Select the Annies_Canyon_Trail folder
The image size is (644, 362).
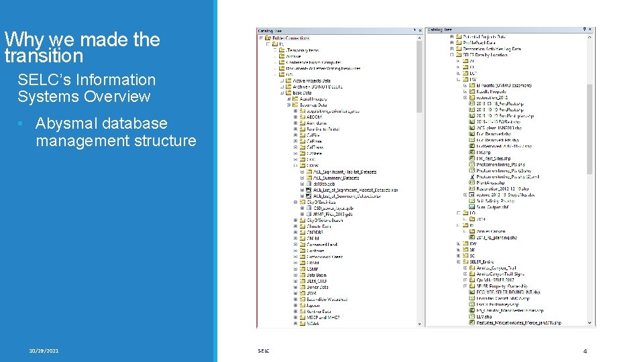tap(496, 267)
